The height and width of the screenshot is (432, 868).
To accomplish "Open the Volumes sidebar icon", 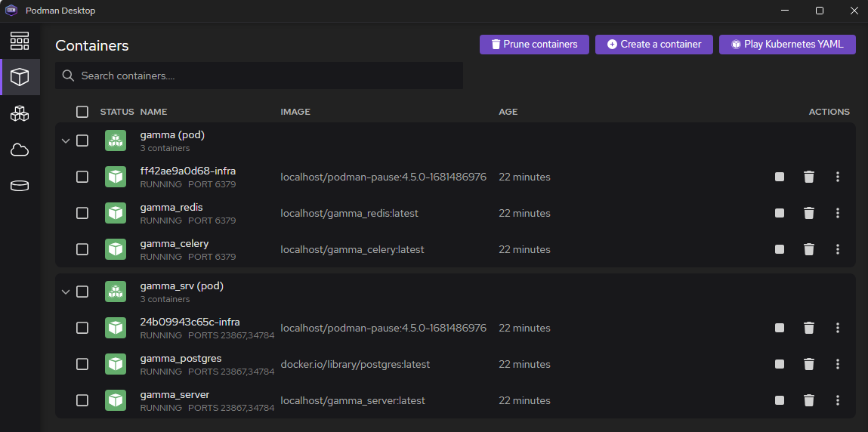I will [x=20, y=186].
